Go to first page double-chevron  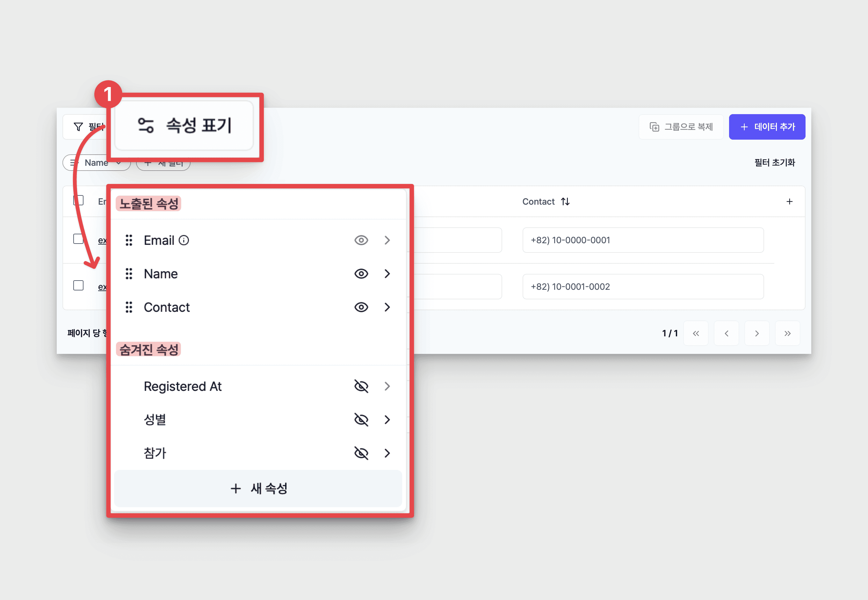click(696, 333)
